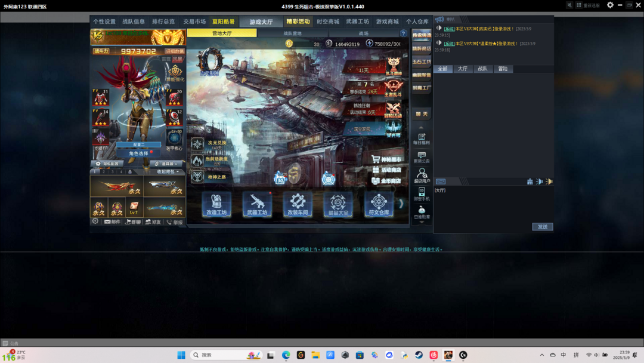Open 邮件 mail
Viewport: 644px width, 363px height.
tap(112, 222)
